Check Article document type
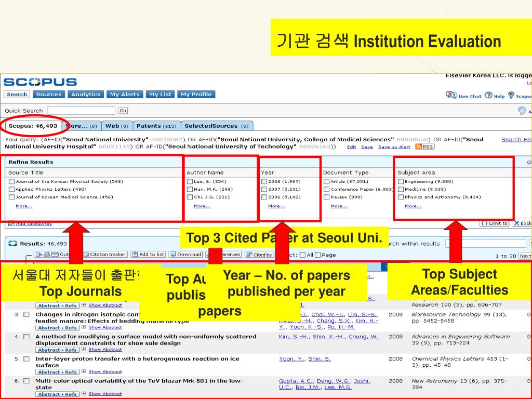 click(326, 181)
